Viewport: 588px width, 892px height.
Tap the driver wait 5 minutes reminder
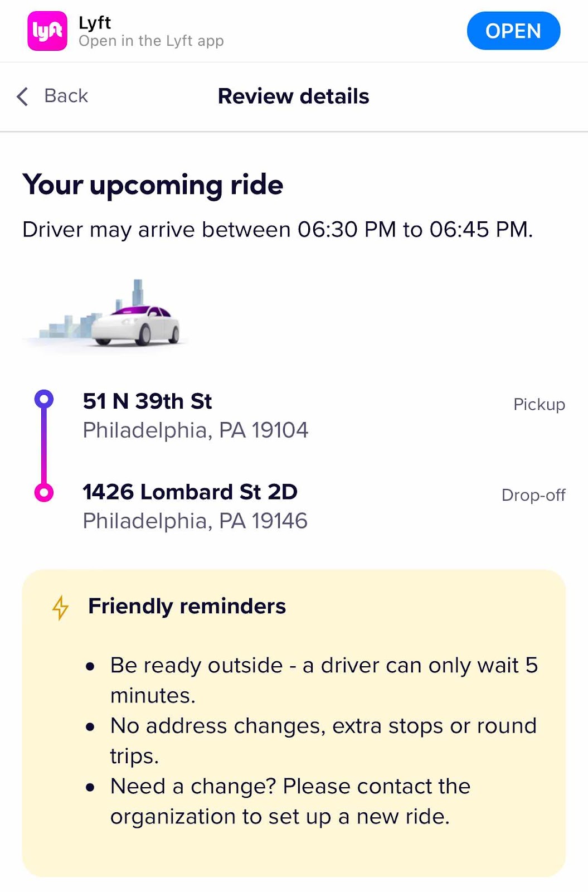[324, 680]
